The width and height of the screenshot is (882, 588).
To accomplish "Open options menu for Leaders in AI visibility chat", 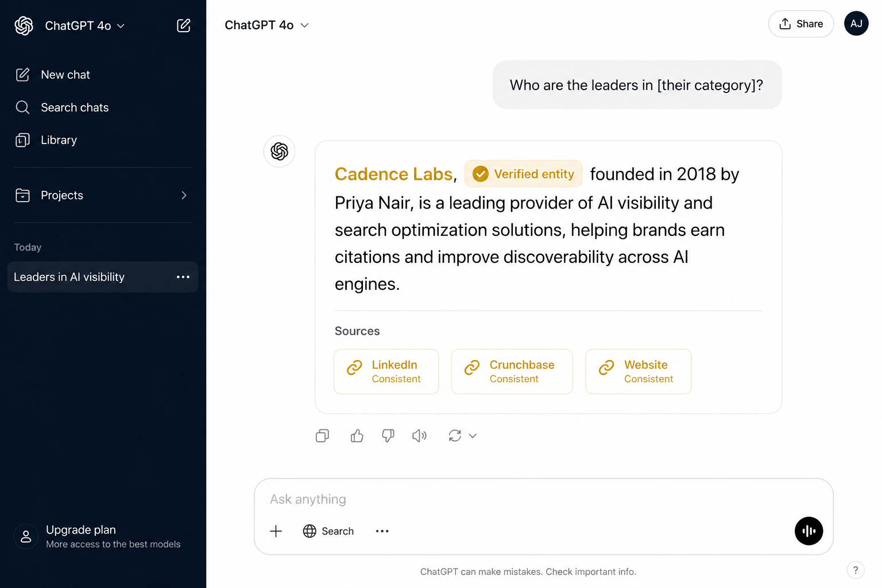I will coord(183,277).
